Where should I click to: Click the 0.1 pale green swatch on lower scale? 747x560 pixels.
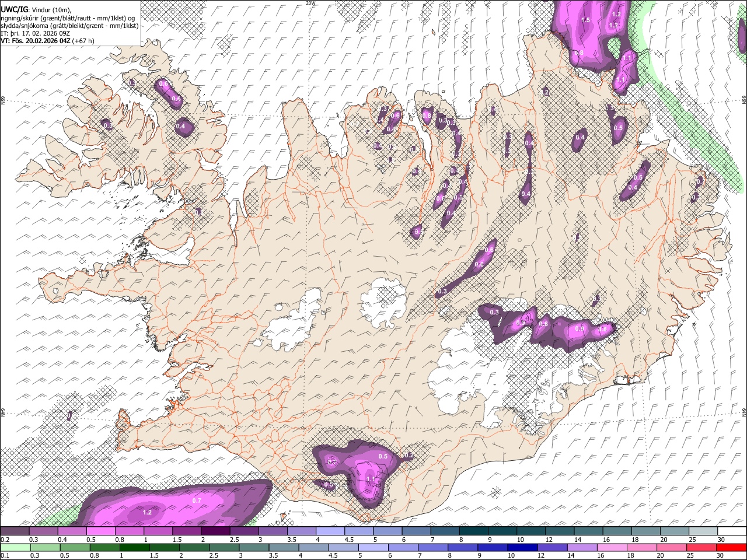tap(15, 548)
